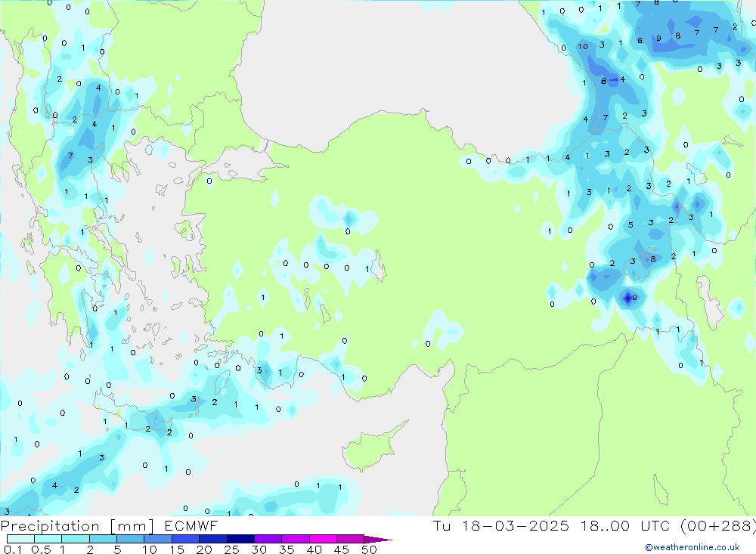Click the 'Tu 18-03-2025' date text
Image resolution: width=756 pixels, height=554 pixels.
tap(501, 526)
